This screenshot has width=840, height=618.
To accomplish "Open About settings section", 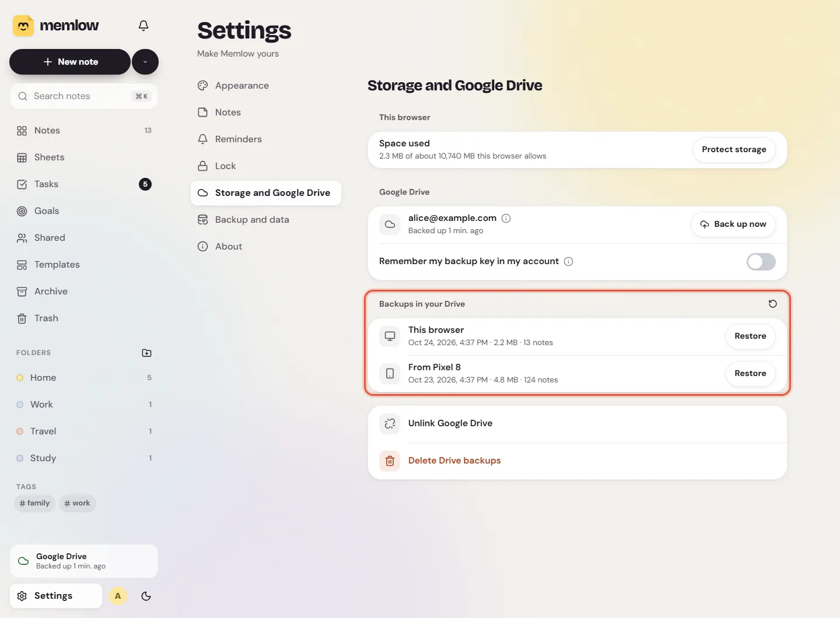I will tap(266, 247).
